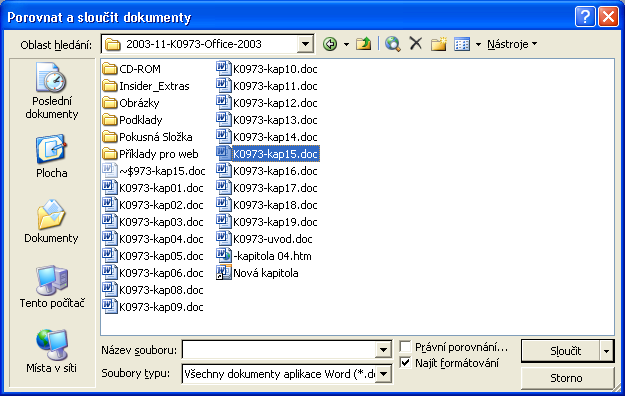
Task: Select file K0973-kap03.doc
Action: pyautogui.click(x=153, y=222)
